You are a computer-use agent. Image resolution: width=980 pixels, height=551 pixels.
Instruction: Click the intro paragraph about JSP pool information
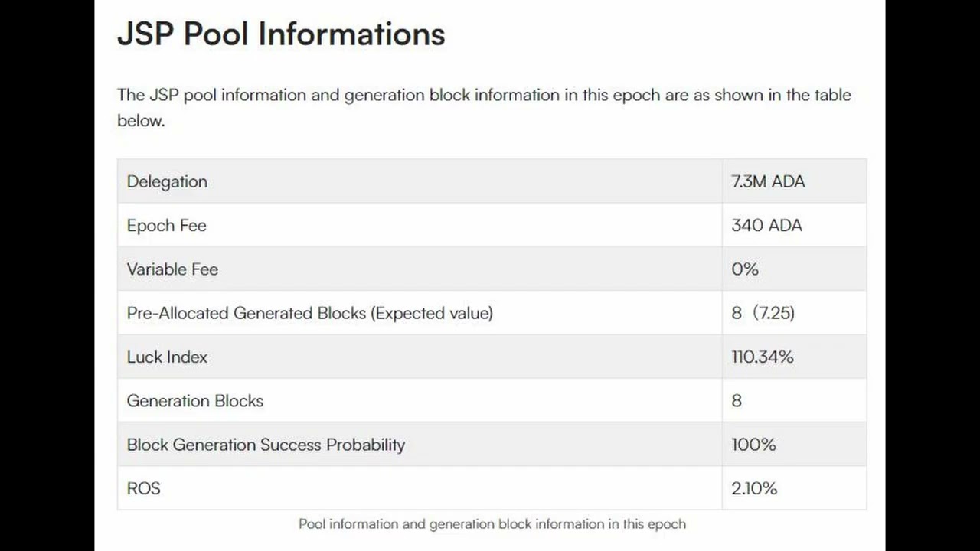[x=484, y=107]
